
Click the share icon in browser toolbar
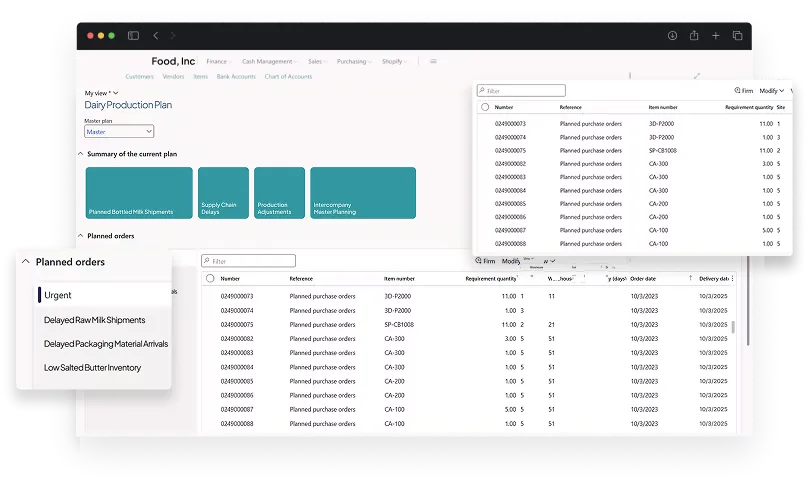tap(694, 36)
